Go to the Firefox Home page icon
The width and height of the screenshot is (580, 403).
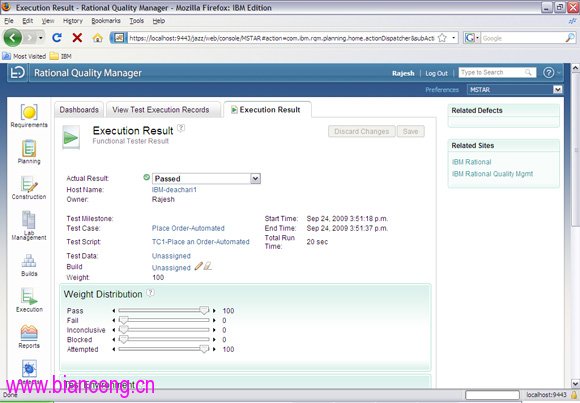[97, 37]
